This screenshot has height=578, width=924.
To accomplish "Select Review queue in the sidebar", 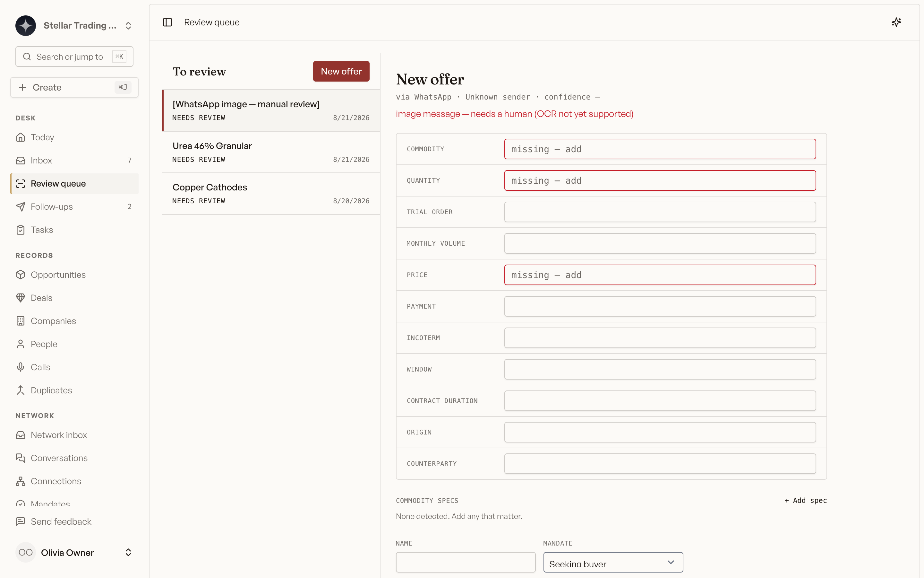I will (x=74, y=183).
